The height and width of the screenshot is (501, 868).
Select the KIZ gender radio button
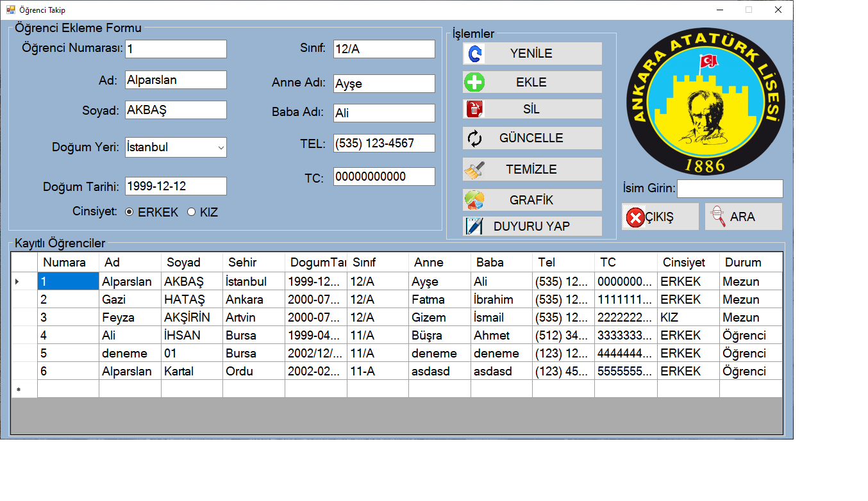pos(191,212)
